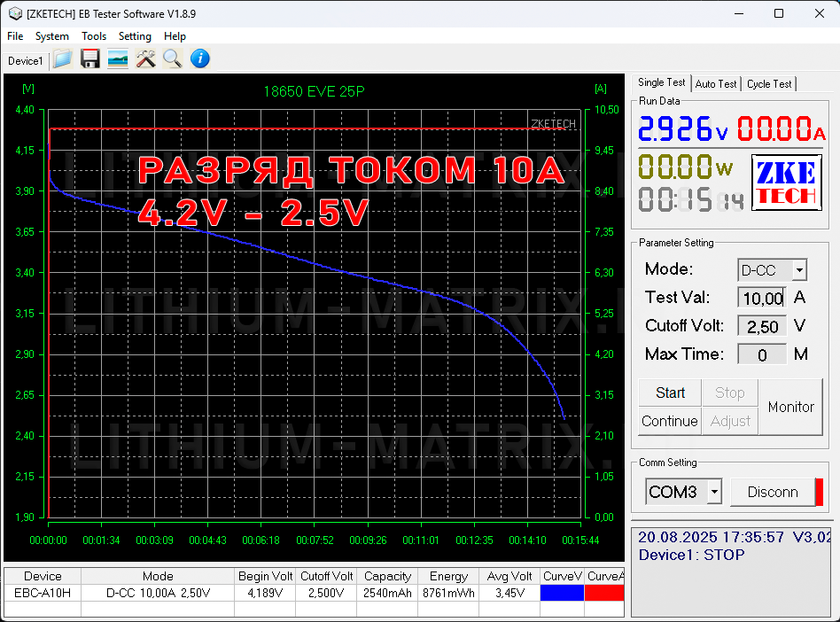Click the save-picture landscape icon
This screenshot has width=840, height=622.
point(117,59)
